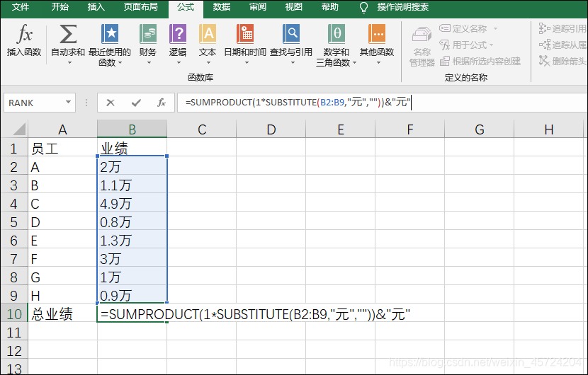Click the select-all corner triangle
This screenshot has width=588, height=375.
[x=19, y=129]
